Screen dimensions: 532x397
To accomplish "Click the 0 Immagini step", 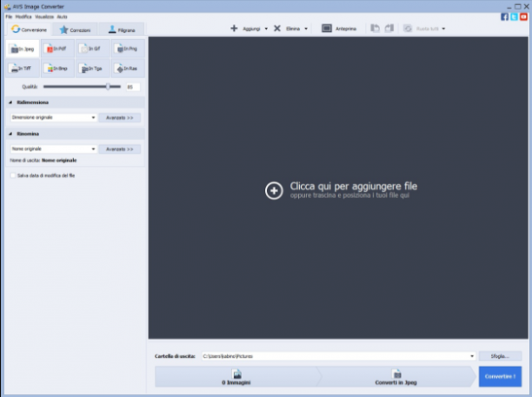I will click(x=236, y=377).
